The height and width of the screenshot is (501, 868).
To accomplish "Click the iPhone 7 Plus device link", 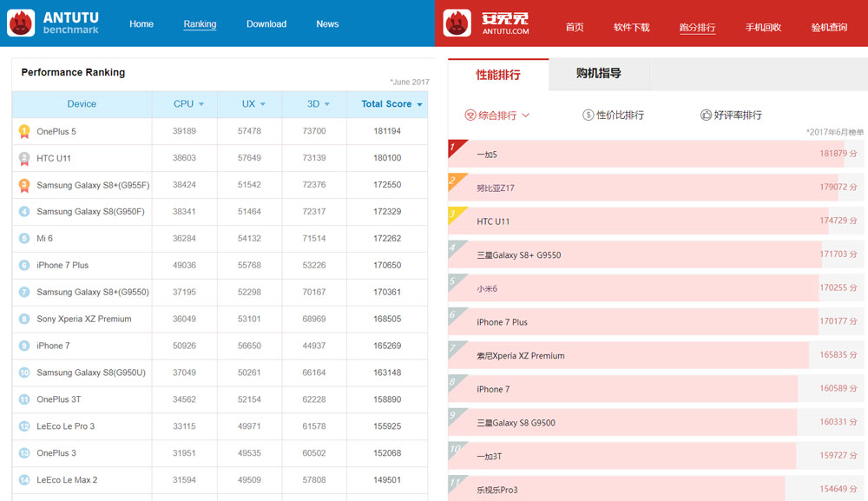I will (62, 265).
